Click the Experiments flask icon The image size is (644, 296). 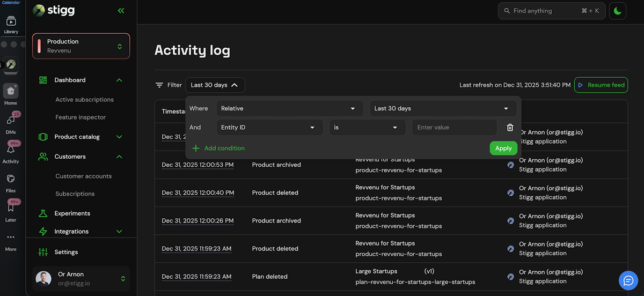click(x=43, y=213)
